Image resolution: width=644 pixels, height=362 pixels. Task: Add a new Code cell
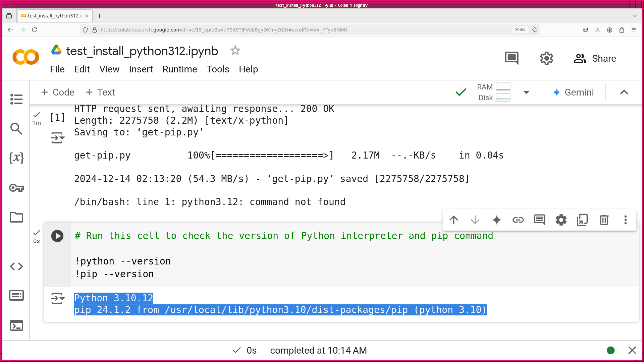pyautogui.click(x=58, y=92)
